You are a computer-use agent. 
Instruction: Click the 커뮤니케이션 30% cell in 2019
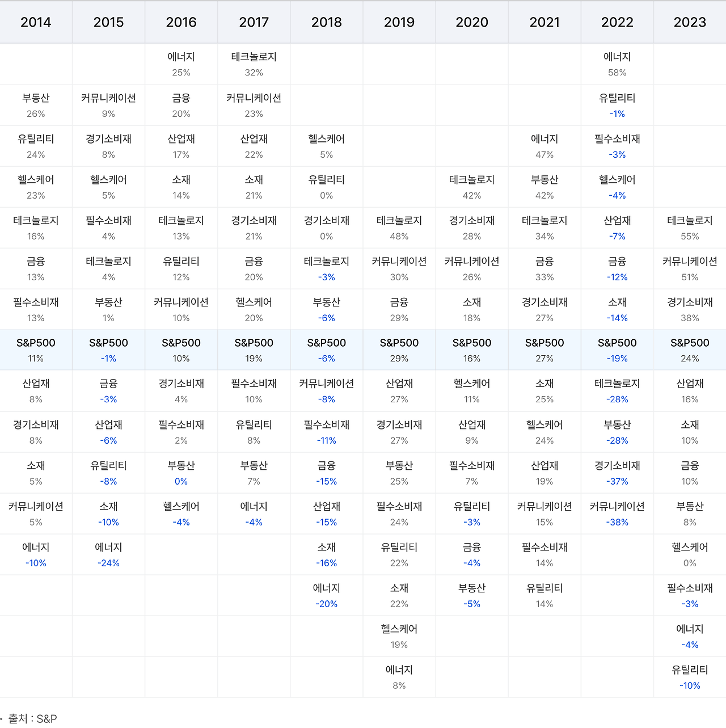[399, 268]
